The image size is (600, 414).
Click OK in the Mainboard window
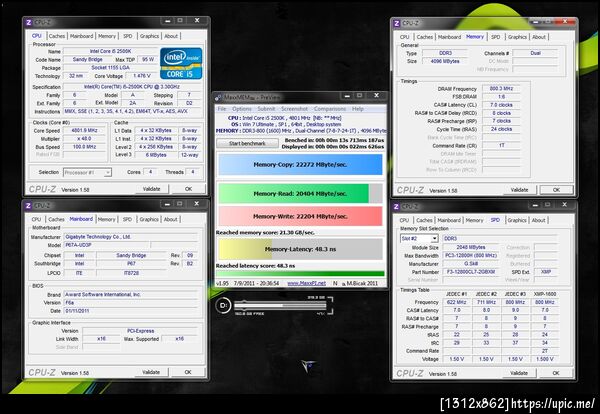(188, 372)
